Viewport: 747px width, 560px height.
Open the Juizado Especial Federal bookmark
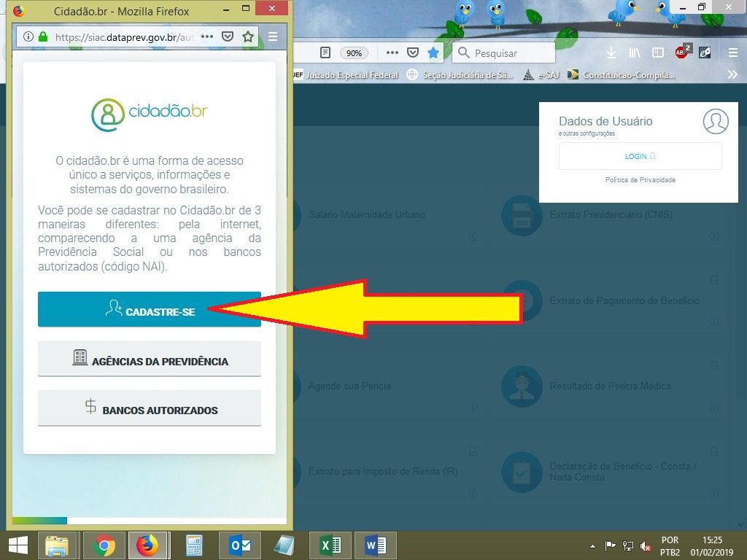coord(345,75)
